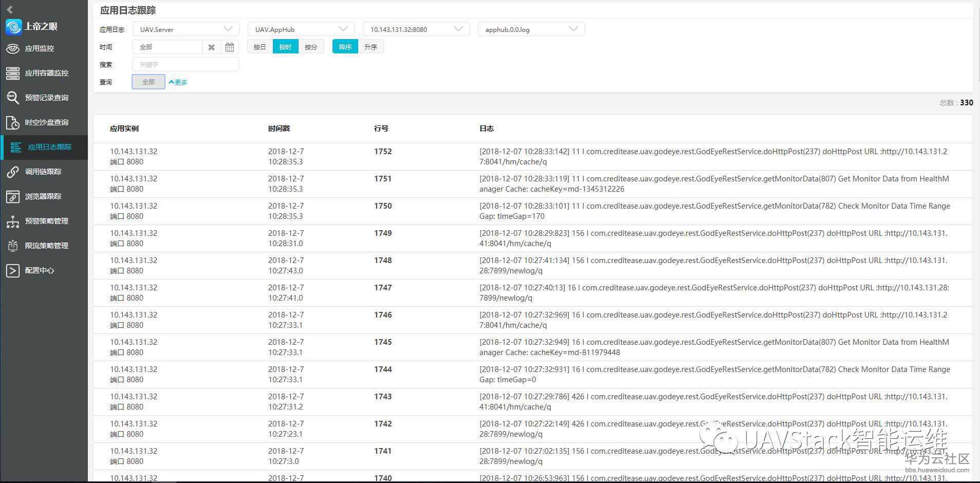Open the 应用容器监控 menu
Image resolution: width=980 pixels, height=483 pixels.
point(47,73)
